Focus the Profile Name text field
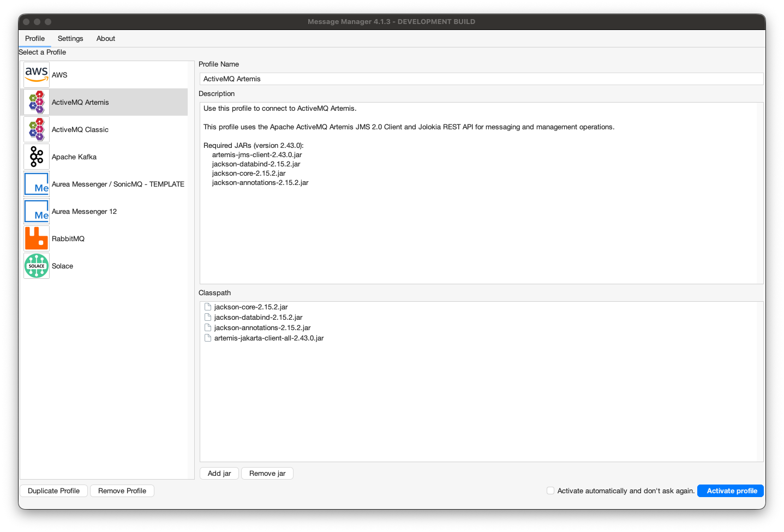784x532 pixels. [x=481, y=79]
